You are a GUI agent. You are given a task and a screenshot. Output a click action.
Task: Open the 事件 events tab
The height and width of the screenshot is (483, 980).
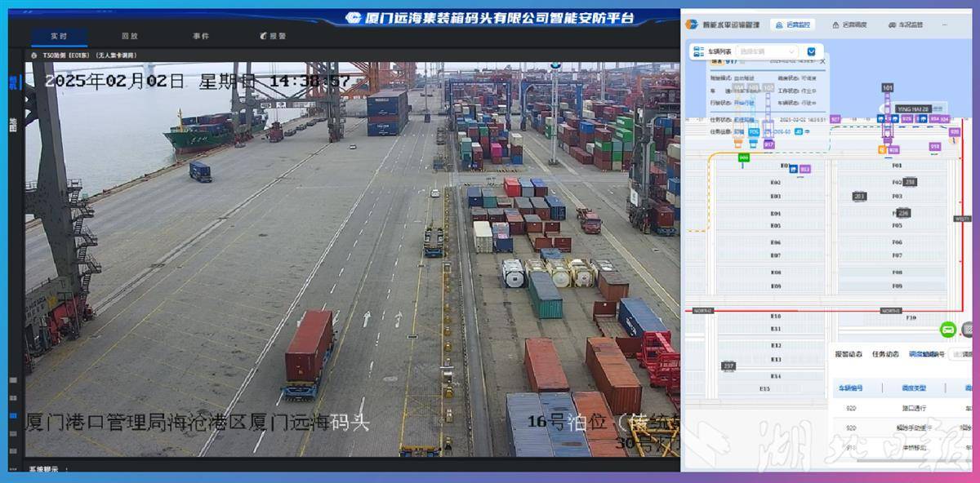tap(201, 37)
